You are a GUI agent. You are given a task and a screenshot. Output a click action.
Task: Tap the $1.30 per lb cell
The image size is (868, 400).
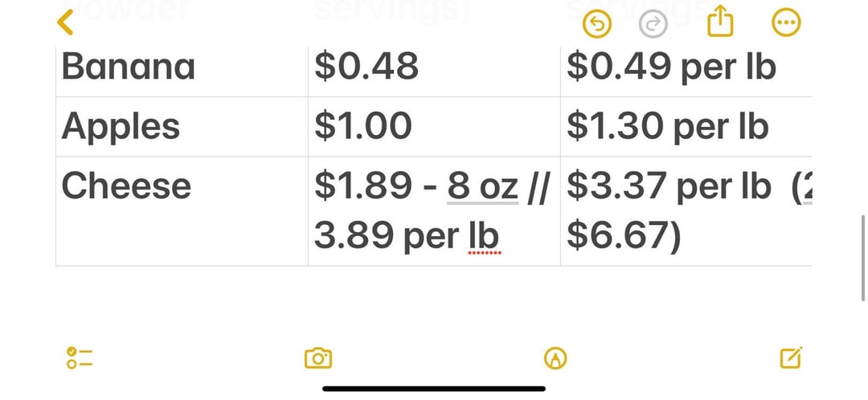pyautogui.click(x=686, y=127)
